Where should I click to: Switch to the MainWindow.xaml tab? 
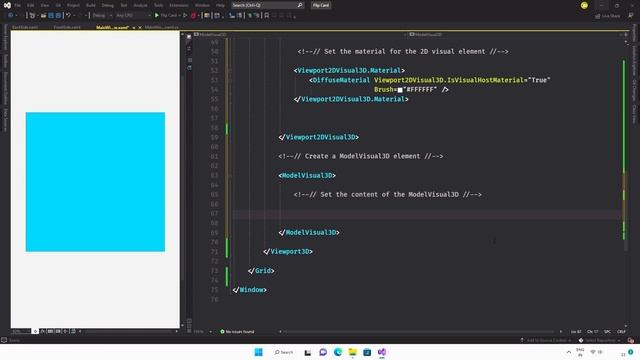112,27
